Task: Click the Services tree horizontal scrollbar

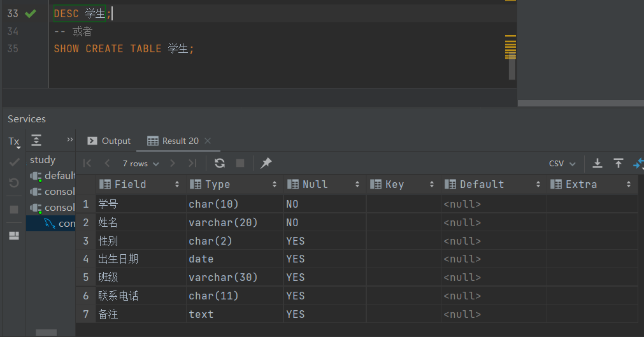Action: 46,333
